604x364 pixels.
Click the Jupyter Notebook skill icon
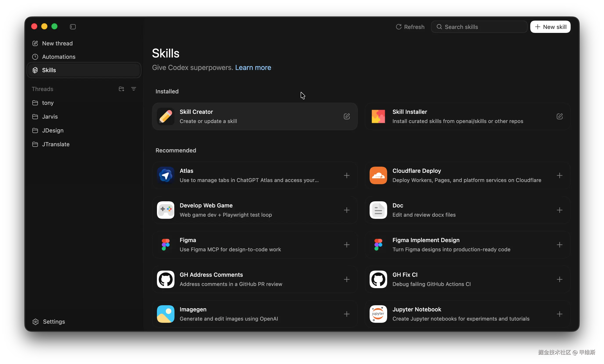(x=378, y=314)
